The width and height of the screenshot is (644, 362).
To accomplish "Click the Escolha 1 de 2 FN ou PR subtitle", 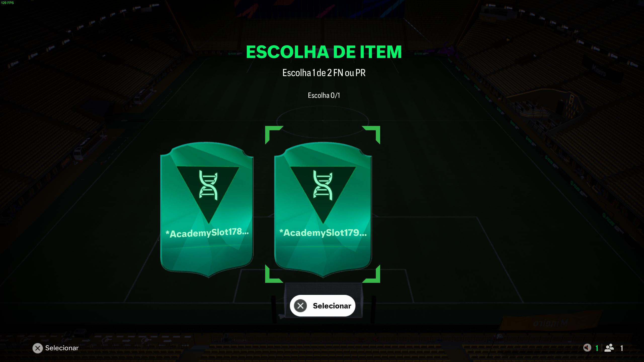I will pyautogui.click(x=324, y=73).
